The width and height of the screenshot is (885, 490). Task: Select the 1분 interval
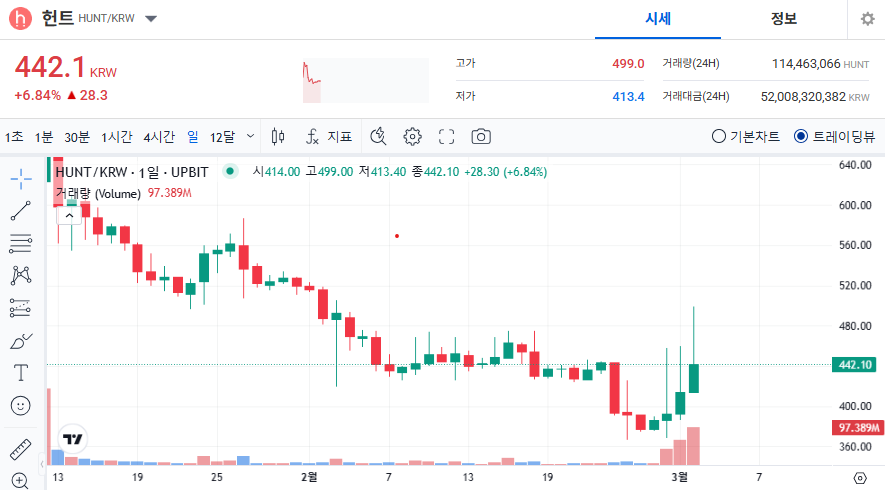(x=43, y=137)
